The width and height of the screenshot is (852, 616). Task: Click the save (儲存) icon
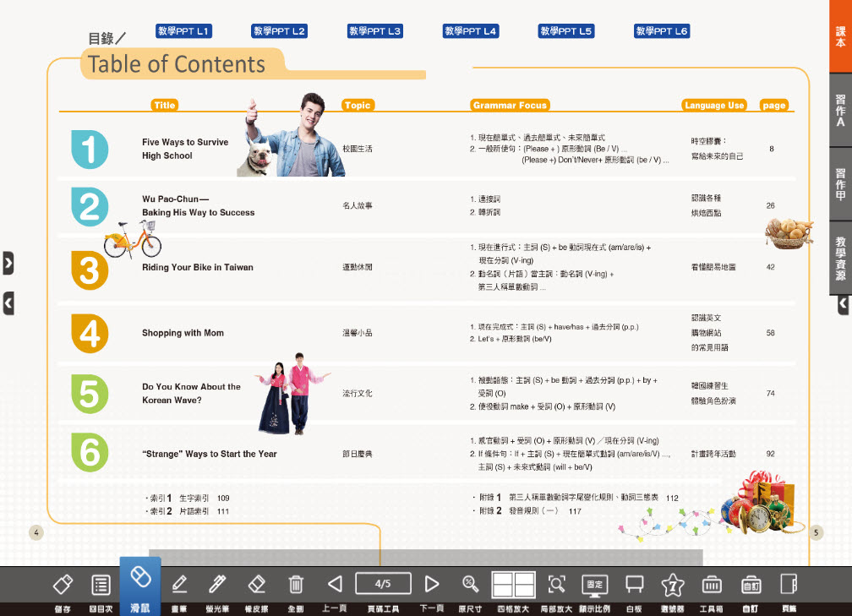(x=63, y=585)
